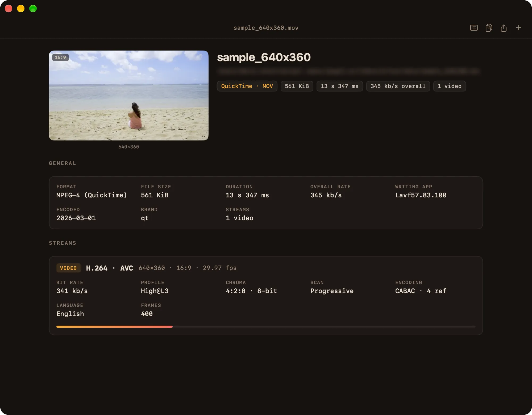The image size is (532, 415).
Task: Select the 29.97 fps text in stream header
Action: coord(220,268)
